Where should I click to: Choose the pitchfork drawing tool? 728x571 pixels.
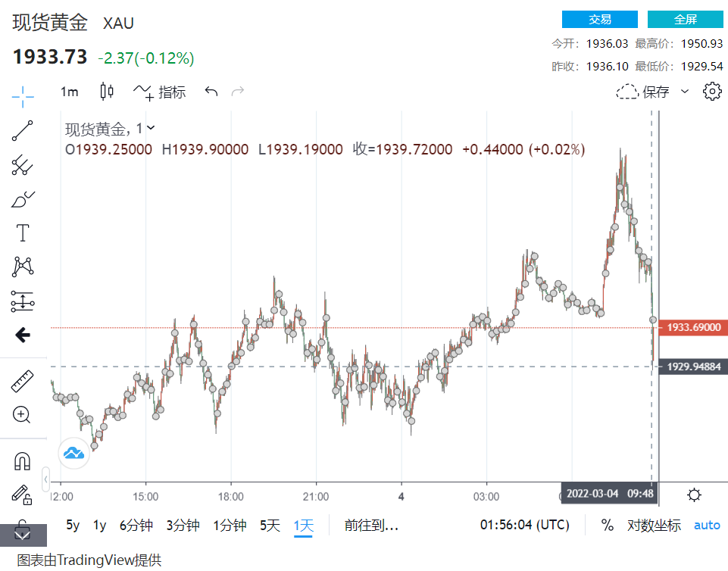tap(23, 165)
